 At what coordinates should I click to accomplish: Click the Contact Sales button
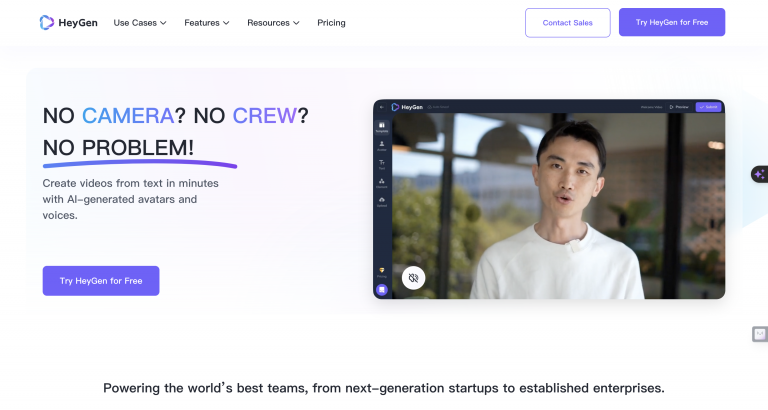(568, 23)
